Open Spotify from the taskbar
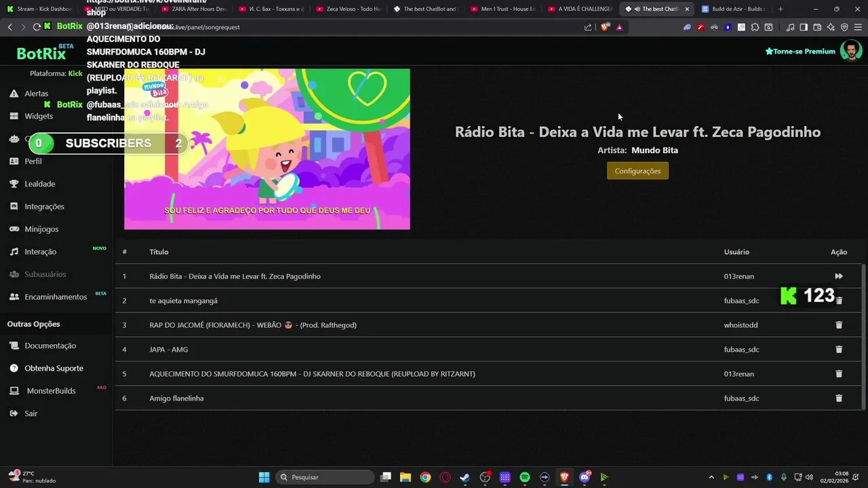Screen dimensions: 868x488 pos(525,477)
